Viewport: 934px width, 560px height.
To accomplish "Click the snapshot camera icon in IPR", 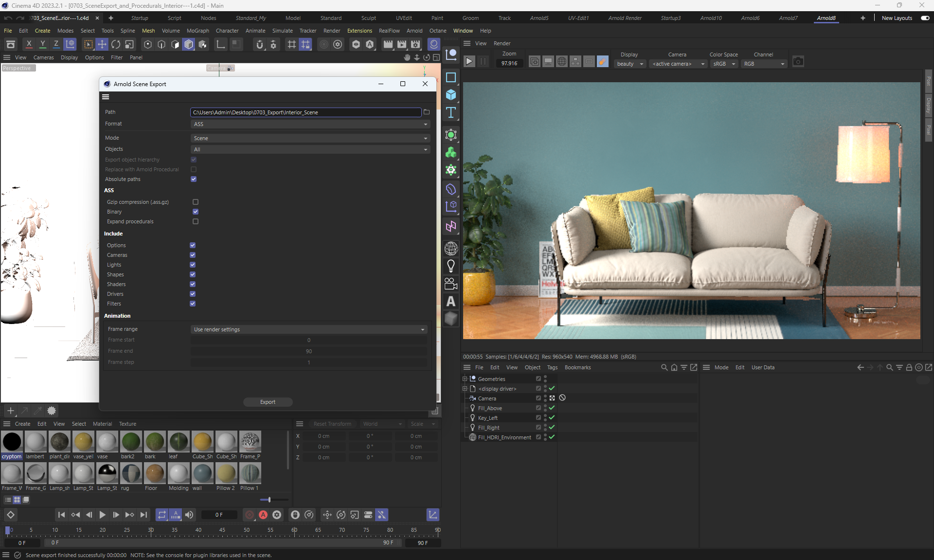I will pyautogui.click(x=798, y=62).
